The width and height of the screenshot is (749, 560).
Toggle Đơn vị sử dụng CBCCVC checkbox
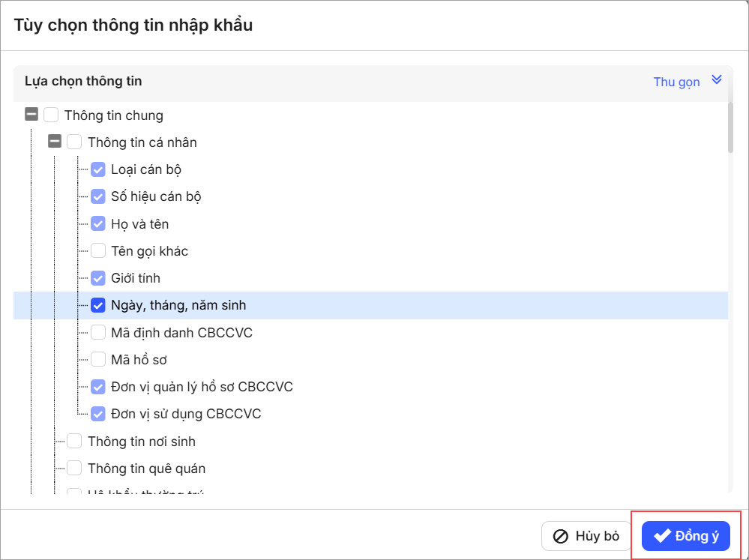click(x=98, y=413)
